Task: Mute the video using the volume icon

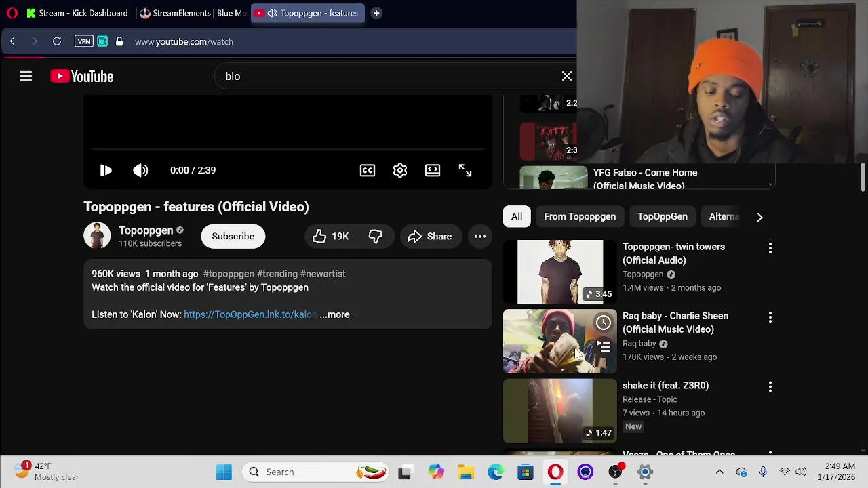Action: 140,170
